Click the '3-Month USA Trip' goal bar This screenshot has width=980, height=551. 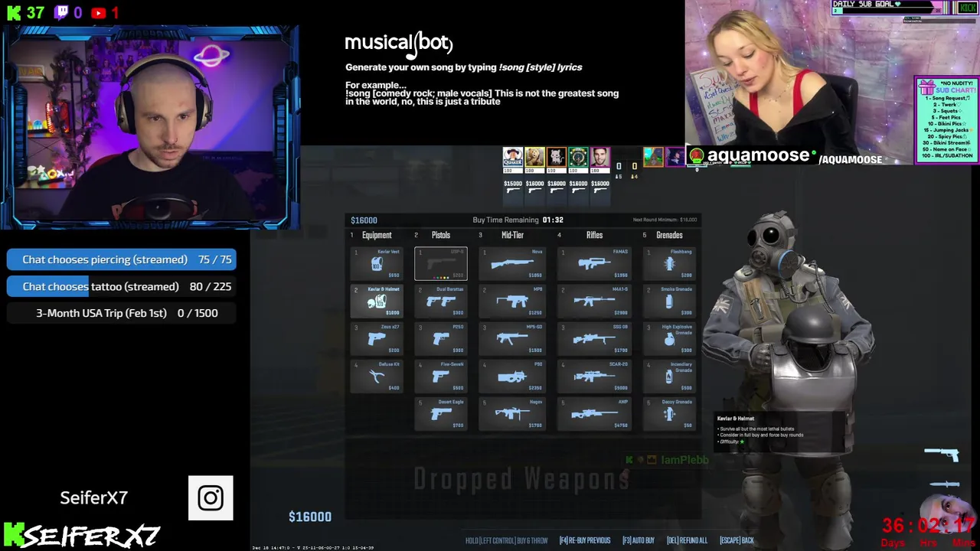coord(121,313)
